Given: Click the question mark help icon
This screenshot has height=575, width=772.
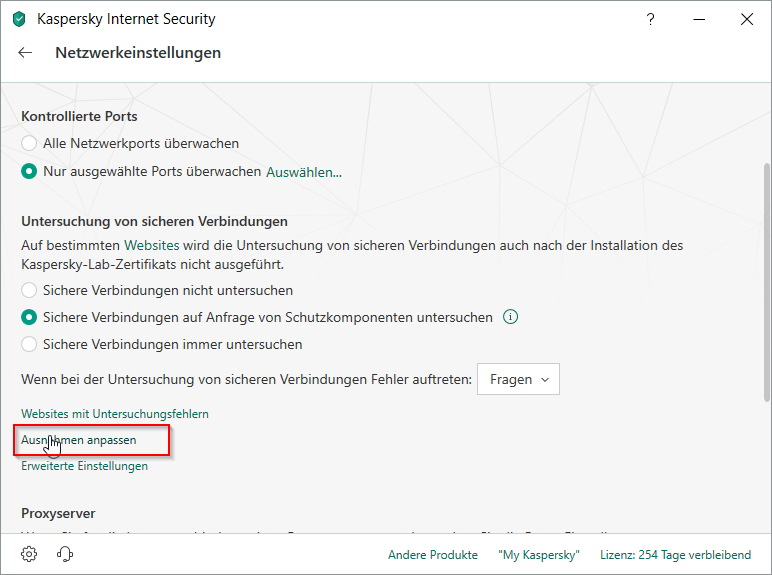Looking at the screenshot, I should 651,19.
